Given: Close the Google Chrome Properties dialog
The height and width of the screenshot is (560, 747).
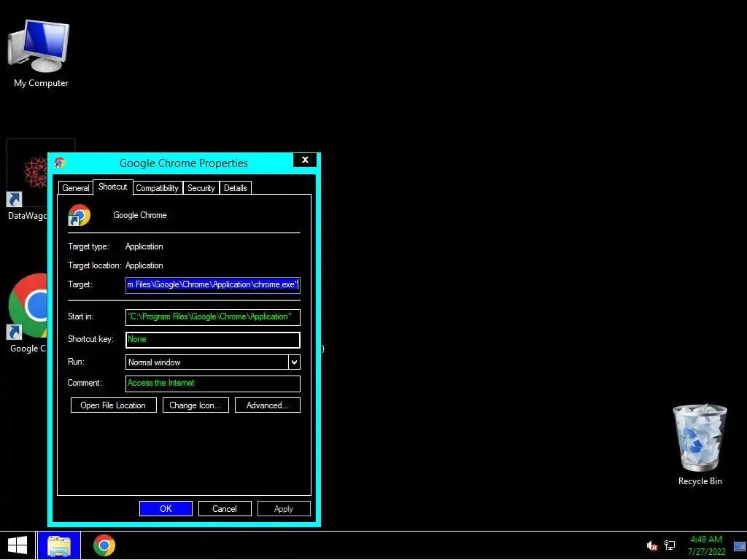Looking at the screenshot, I should 305,160.
